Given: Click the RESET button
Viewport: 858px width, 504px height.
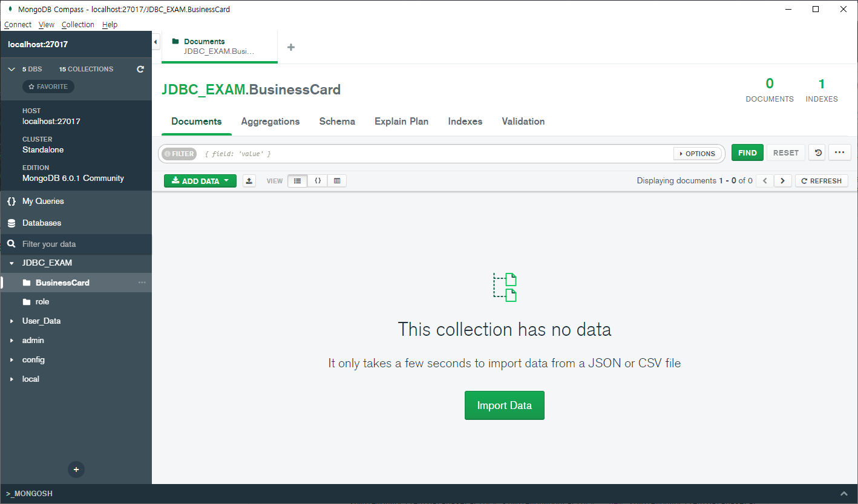Looking at the screenshot, I should (786, 153).
